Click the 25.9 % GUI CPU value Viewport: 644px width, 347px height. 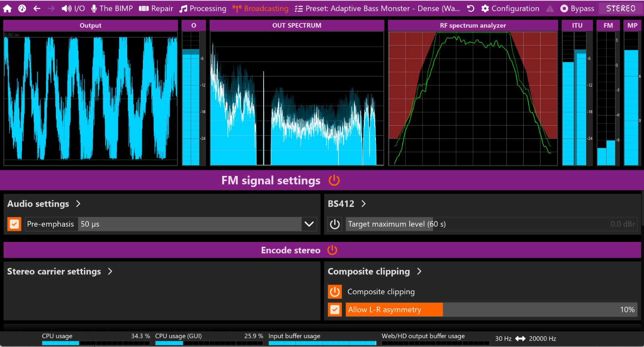[254, 336]
